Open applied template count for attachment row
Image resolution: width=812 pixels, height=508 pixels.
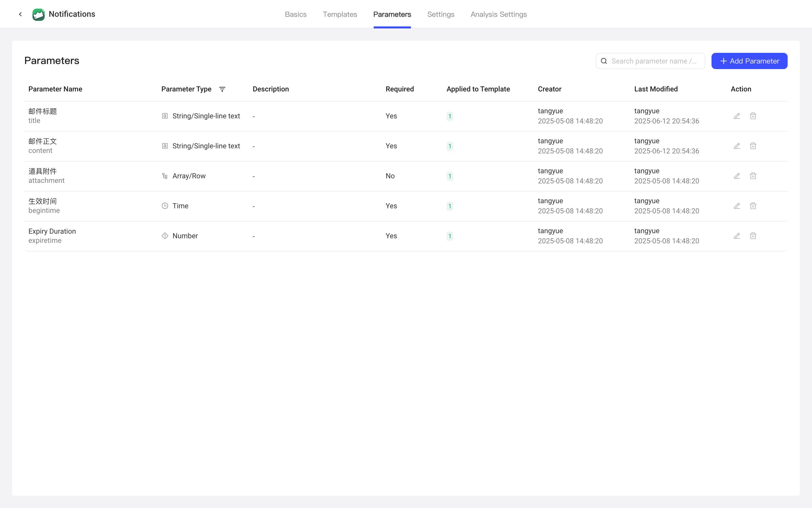[450, 176]
